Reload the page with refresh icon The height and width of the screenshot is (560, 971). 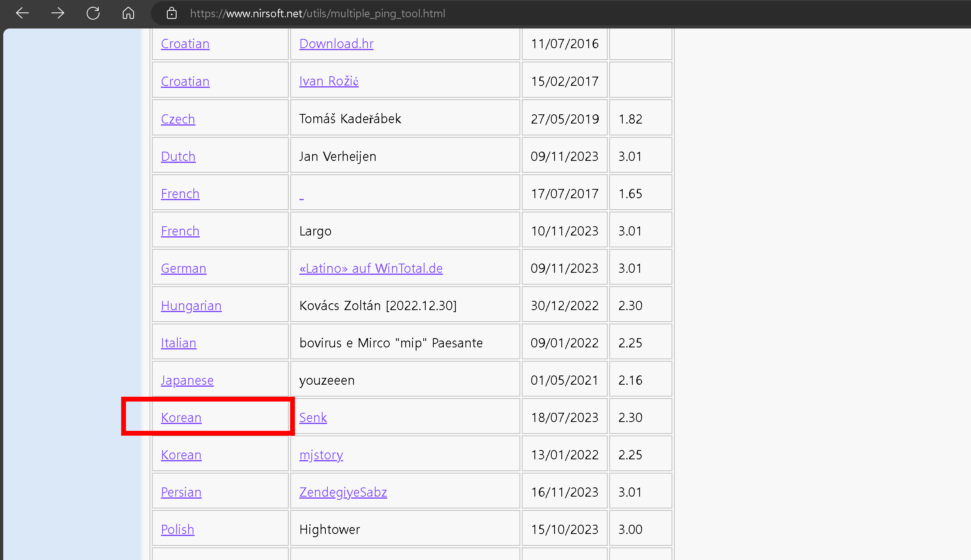click(x=93, y=13)
